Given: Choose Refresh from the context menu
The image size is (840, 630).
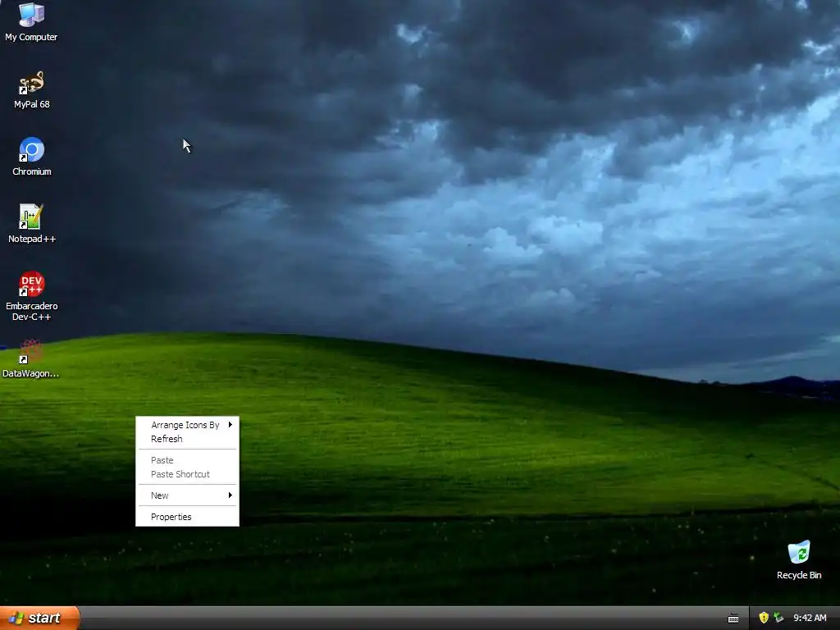Looking at the screenshot, I should pos(187,439).
